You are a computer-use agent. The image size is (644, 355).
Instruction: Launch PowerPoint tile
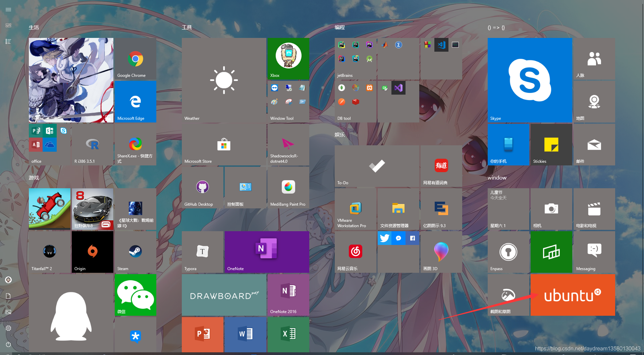203,335
